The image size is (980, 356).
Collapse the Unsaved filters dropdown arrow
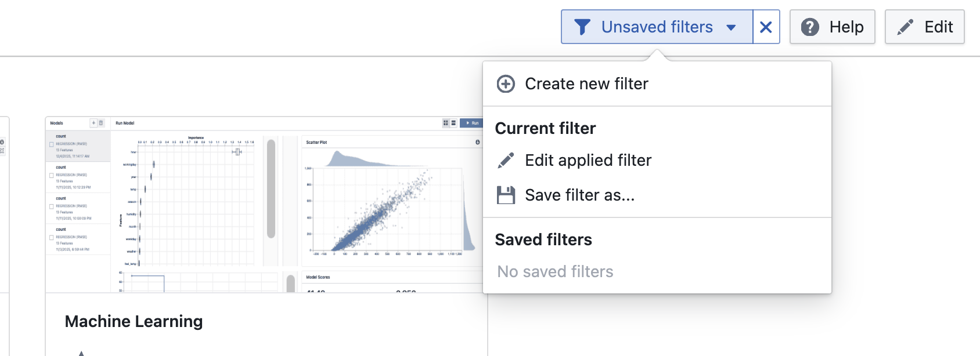pos(731,27)
